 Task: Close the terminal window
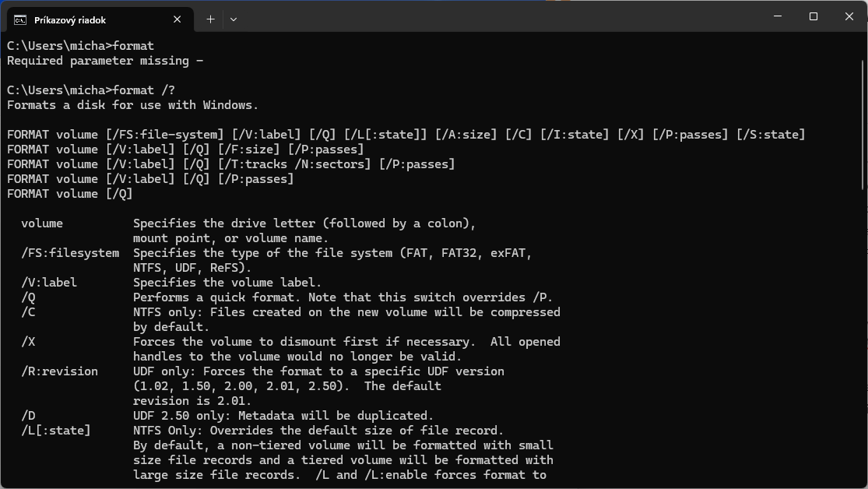tap(849, 16)
